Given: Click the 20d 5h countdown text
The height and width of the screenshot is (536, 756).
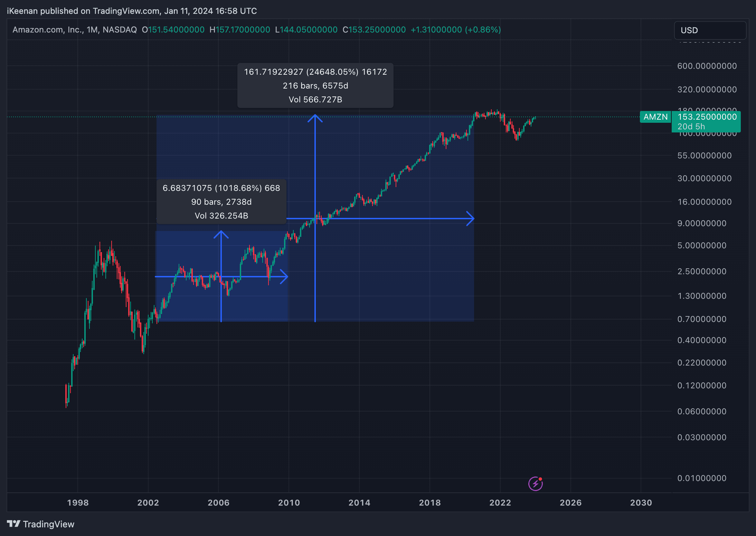Looking at the screenshot, I should [691, 127].
